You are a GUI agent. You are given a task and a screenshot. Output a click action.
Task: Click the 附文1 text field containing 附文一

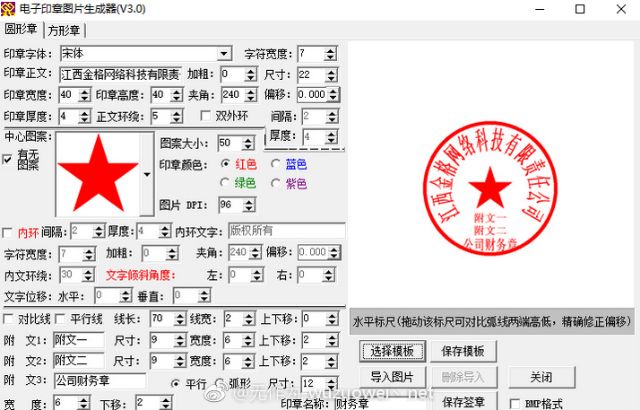(x=79, y=340)
